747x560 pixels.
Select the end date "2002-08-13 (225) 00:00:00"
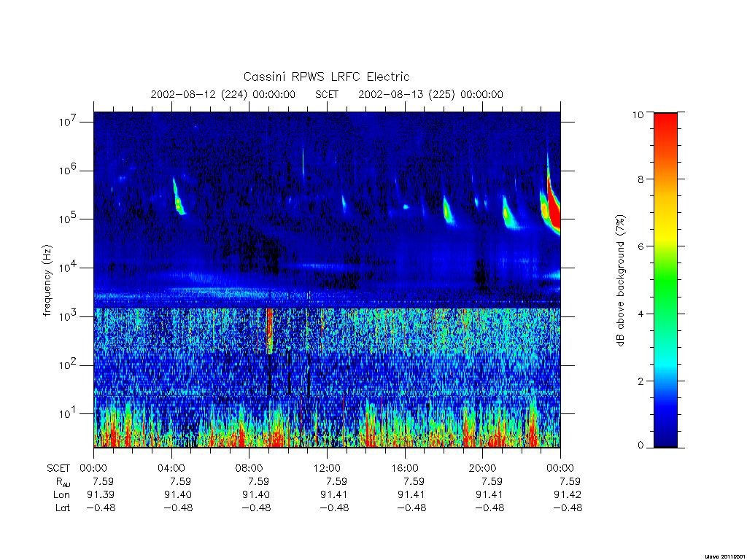[430, 94]
